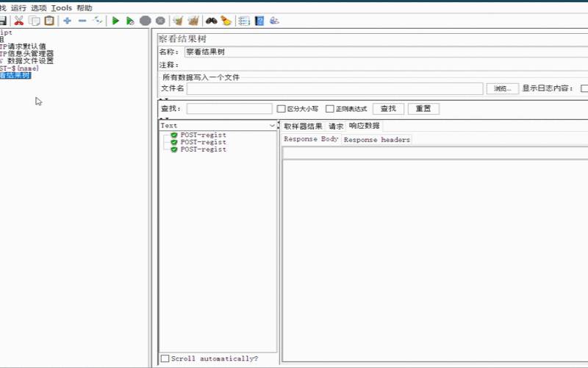The image size is (588, 368).
Task: Start the test with green play icon
Action: coord(115,21)
